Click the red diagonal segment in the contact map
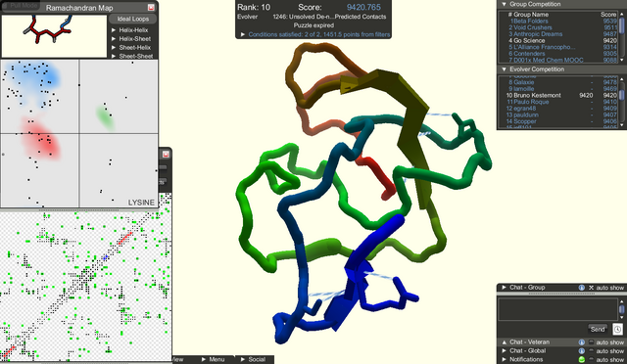The height and width of the screenshot is (364, 627). point(124,239)
